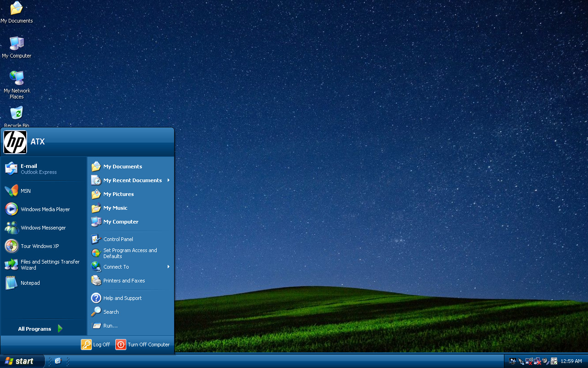This screenshot has height=368, width=588.
Task: Open Tour Windows XP
Action: [x=44, y=246]
